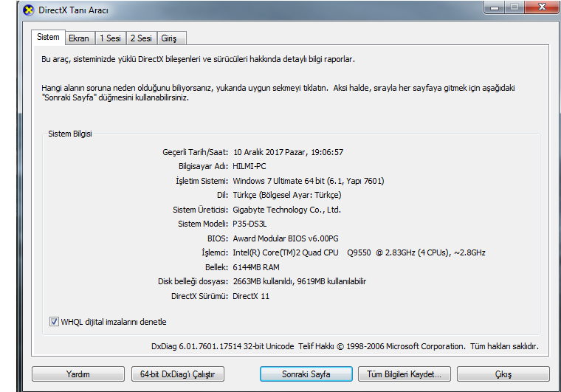Run 64-bit DxDiag'ı Çalıştır button
Image resolution: width=561 pixels, height=392 pixels.
[x=177, y=374]
